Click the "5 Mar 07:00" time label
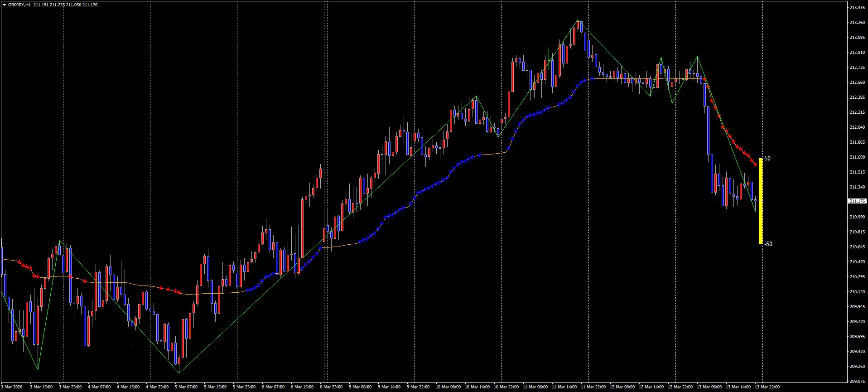The image size is (868, 392). pos(186,387)
